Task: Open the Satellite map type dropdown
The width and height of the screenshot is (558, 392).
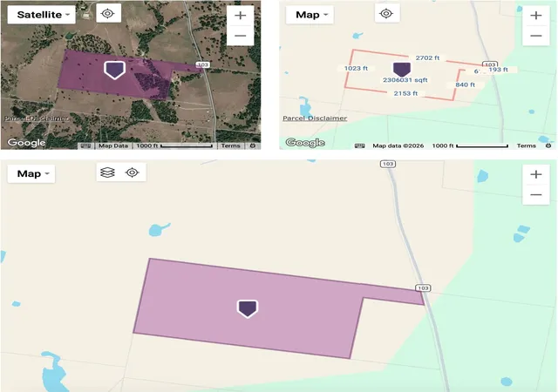Action: pos(41,15)
